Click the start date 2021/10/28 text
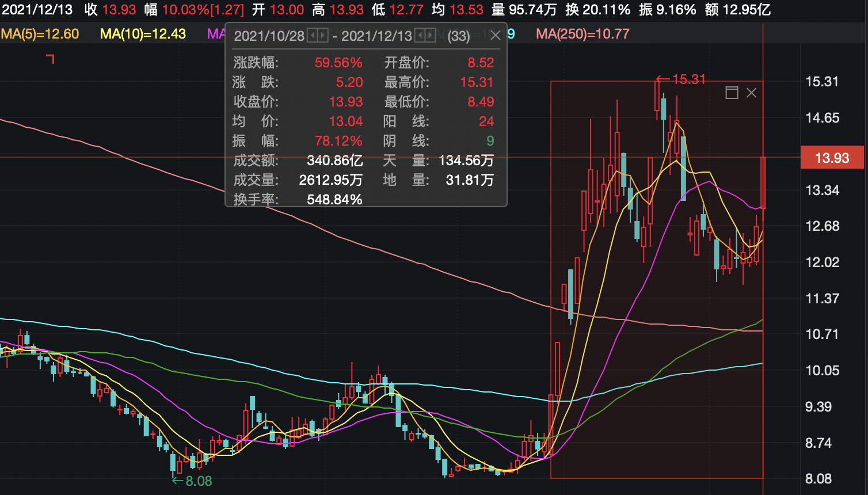868x495 pixels. click(269, 36)
